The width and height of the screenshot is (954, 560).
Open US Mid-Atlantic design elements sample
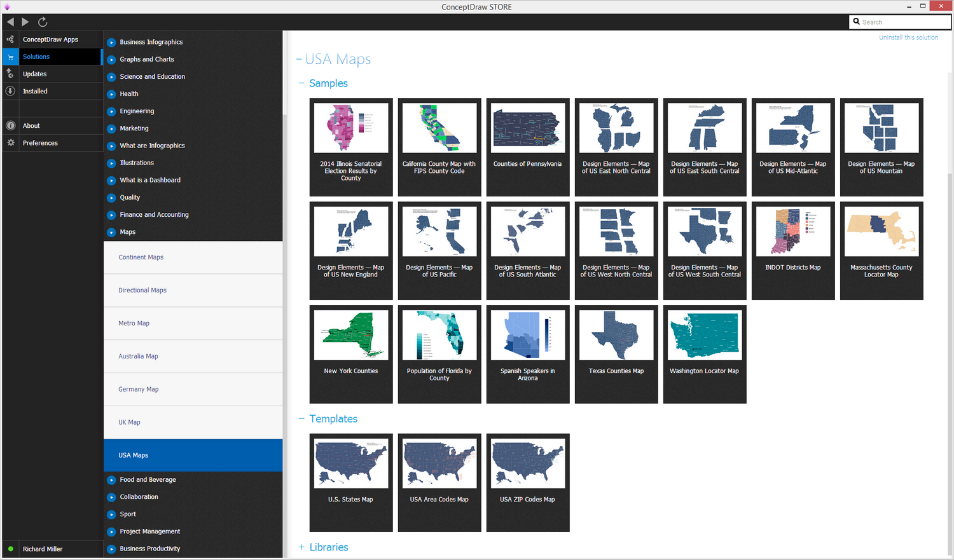pos(793,147)
